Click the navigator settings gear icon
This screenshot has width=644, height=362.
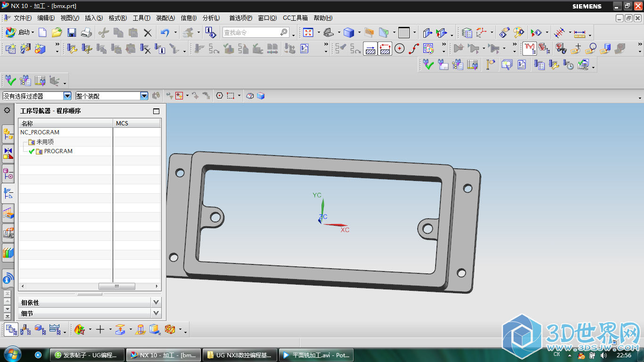click(7, 110)
